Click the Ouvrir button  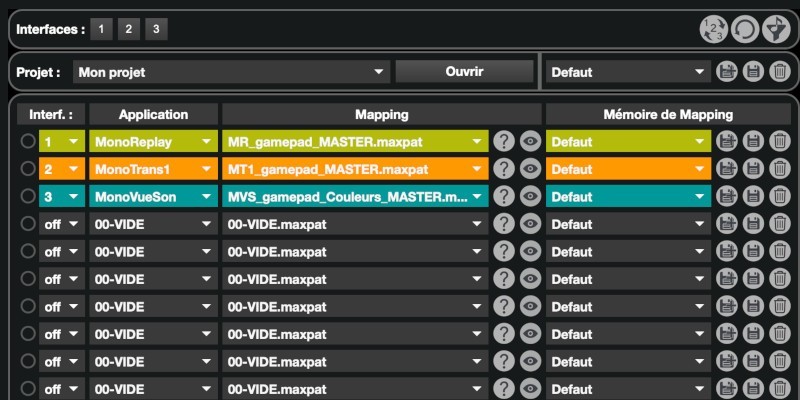coord(464,72)
